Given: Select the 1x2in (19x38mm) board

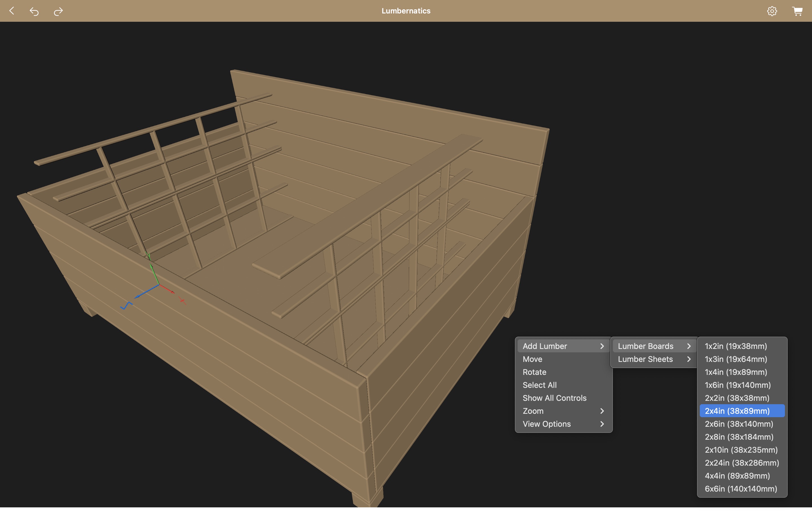Looking at the screenshot, I should click(x=736, y=346).
